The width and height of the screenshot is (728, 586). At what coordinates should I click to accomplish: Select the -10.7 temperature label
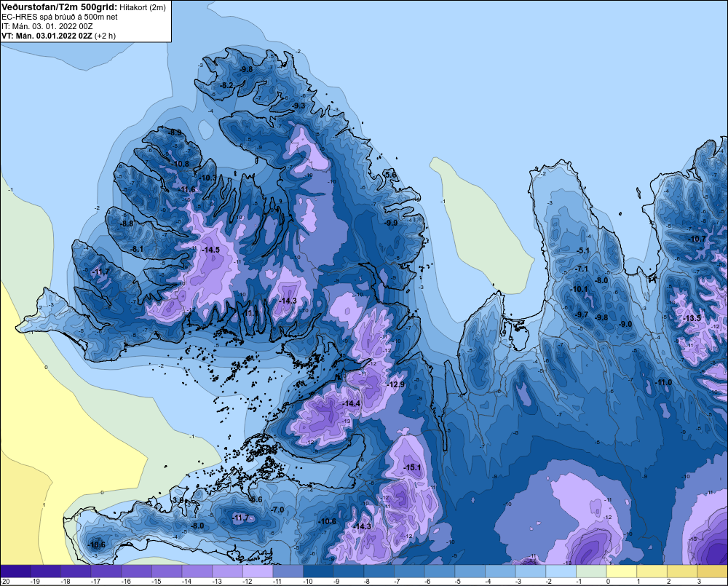coord(697,239)
